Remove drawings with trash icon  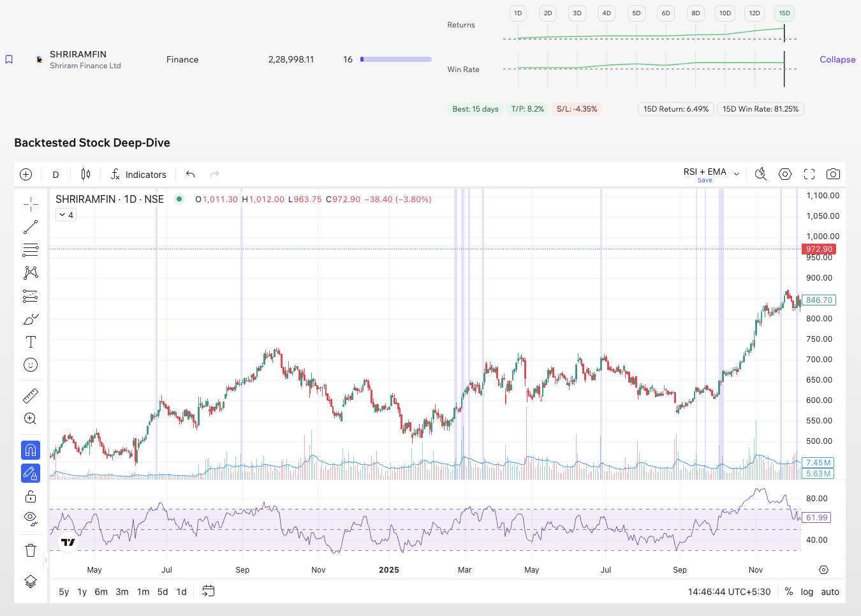(31, 550)
